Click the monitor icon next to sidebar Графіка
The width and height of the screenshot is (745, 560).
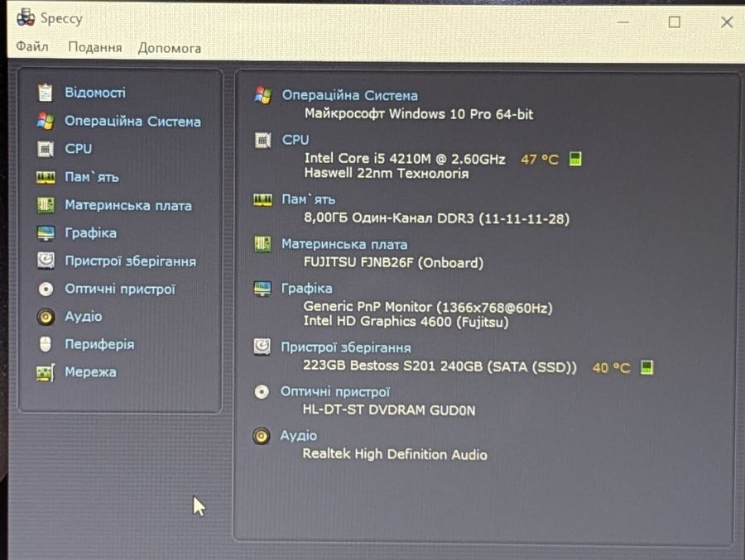pos(46,233)
